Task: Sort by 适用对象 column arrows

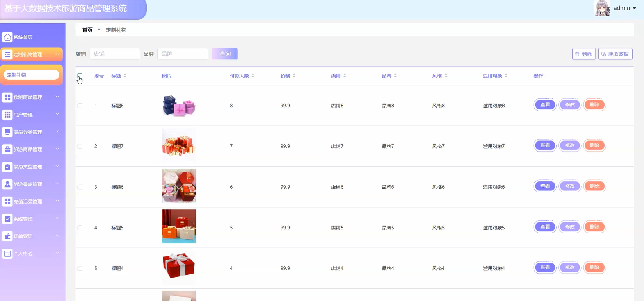Action: click(x=506, y=76)
